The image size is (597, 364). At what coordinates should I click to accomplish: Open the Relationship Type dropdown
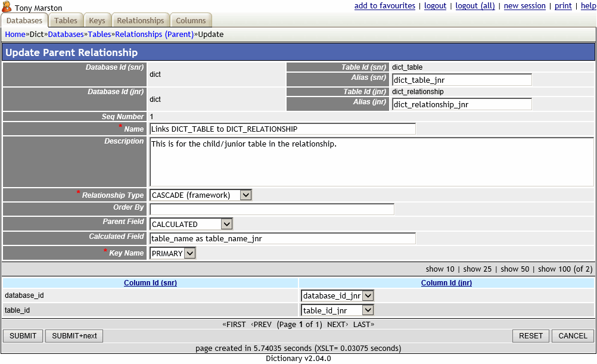pyautogui.click(x=245, y=194)
